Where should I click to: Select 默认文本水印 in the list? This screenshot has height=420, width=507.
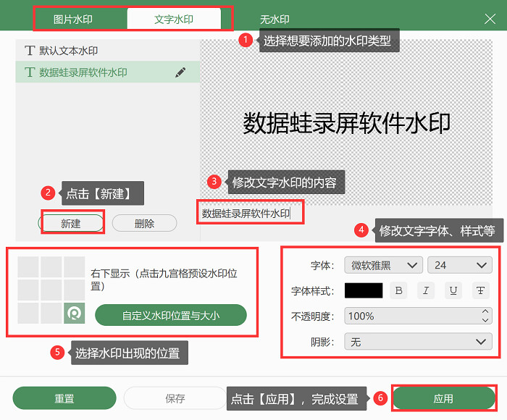pos(108,51)
